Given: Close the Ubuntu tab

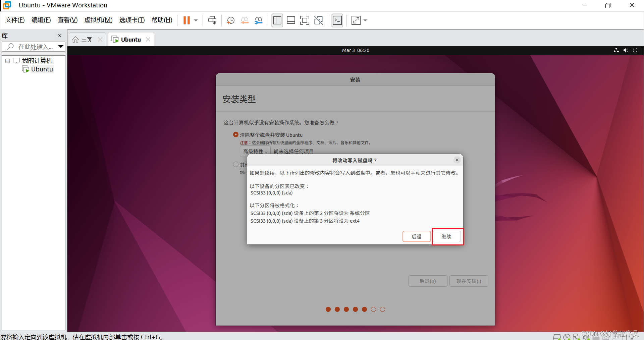Looking at the screenshot, I should [x=148, y=40].
